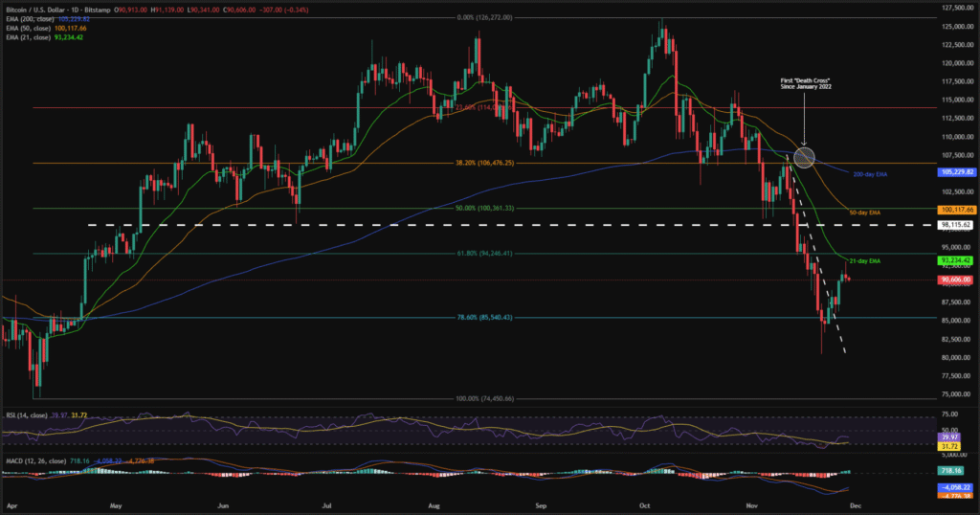Click the 5,000.00 label on MACD scale

(953, 455)
